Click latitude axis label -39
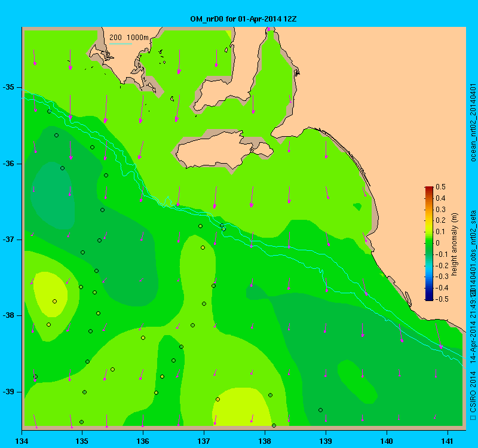Screen dimensions: 478x448 point(8,392)
